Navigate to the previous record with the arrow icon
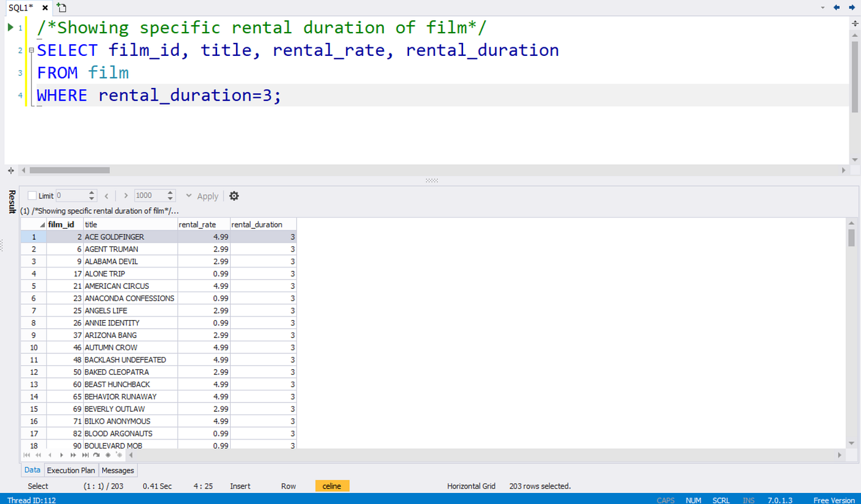This screenshot has height=504, width=861. [50, 455]
